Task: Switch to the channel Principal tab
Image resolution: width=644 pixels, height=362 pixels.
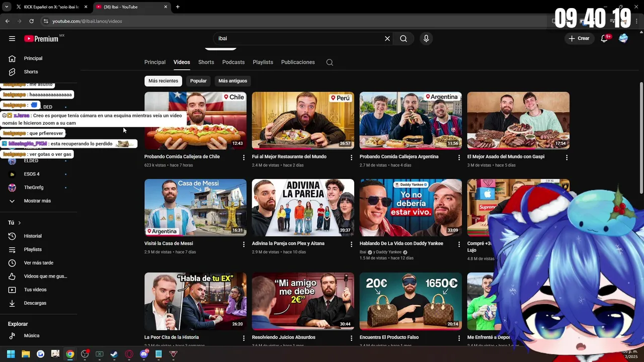Action: coord(155,62)
